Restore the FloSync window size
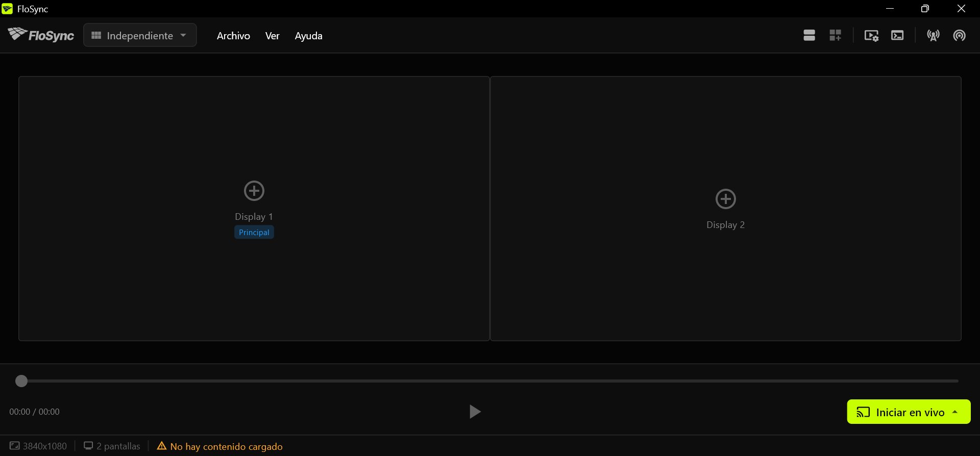This screenshot has width=980, height=456. [925, 9]
